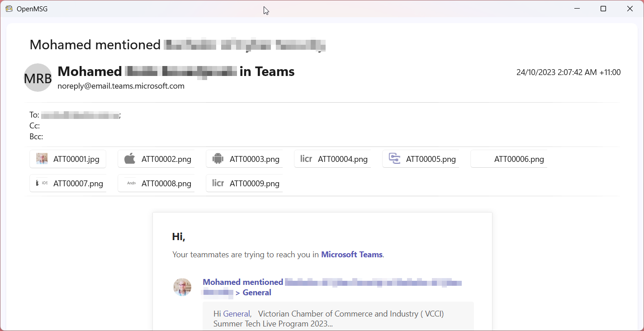Select the ATT00004.png attachment
Screen dimensions: 644x331
pyautogui.click(x=332, y=159)
